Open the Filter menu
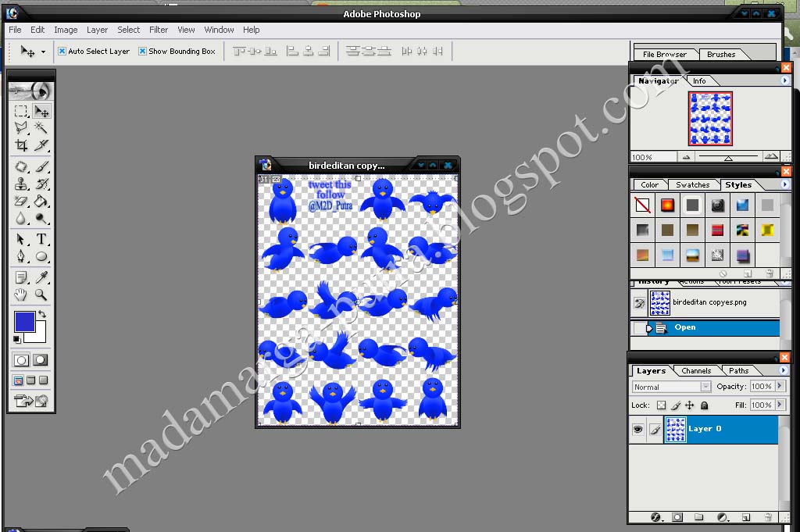 pyautogui.click(x=158, y=30)
